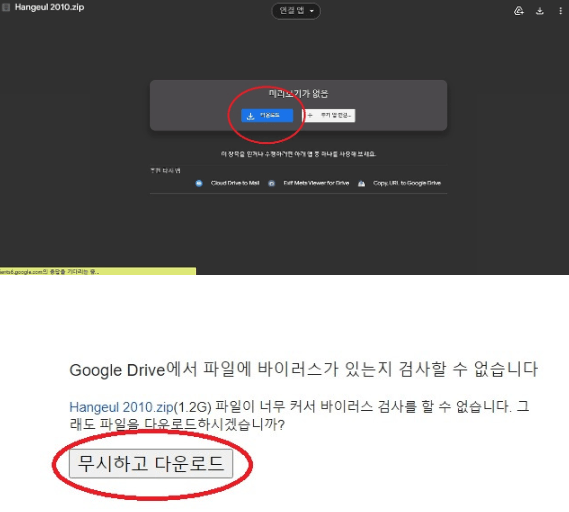Click the Copy URL to Google Drive icon
The image size is (569, 512).
pyautogui.click(x=361, y=183)
